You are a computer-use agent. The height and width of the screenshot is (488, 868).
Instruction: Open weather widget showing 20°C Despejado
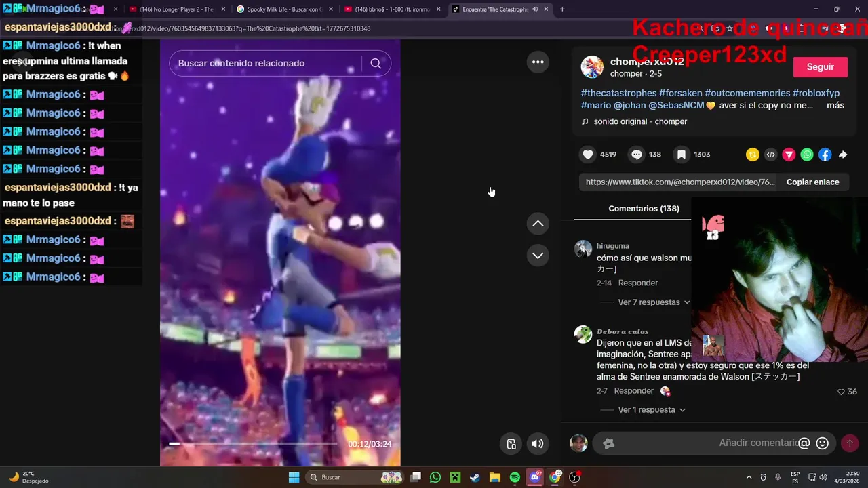point(28,477)
